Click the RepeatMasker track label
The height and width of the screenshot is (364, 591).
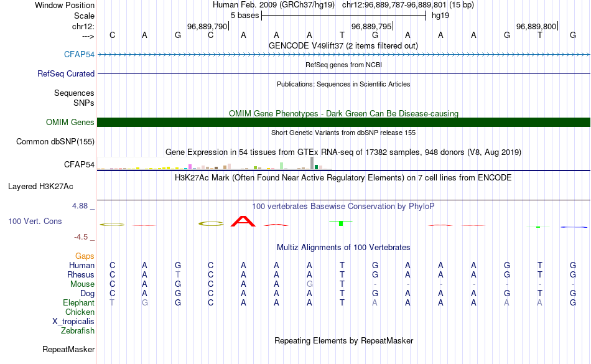68,349
